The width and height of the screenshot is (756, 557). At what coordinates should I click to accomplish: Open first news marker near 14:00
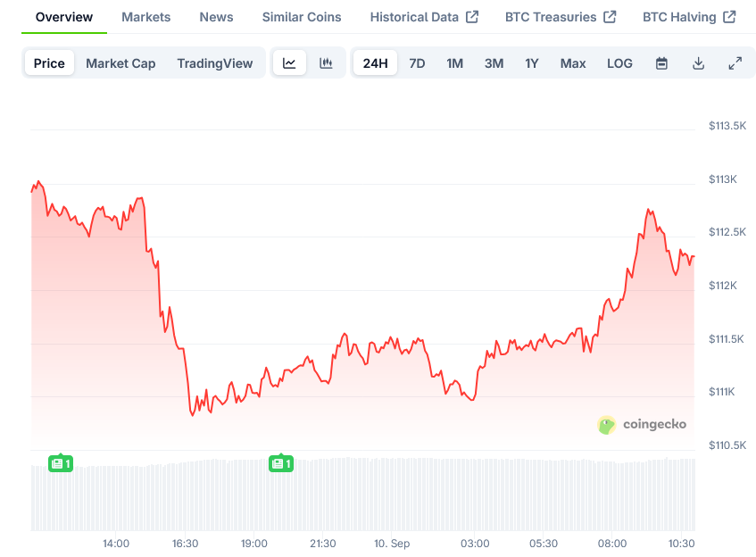[x=61, y=463]
